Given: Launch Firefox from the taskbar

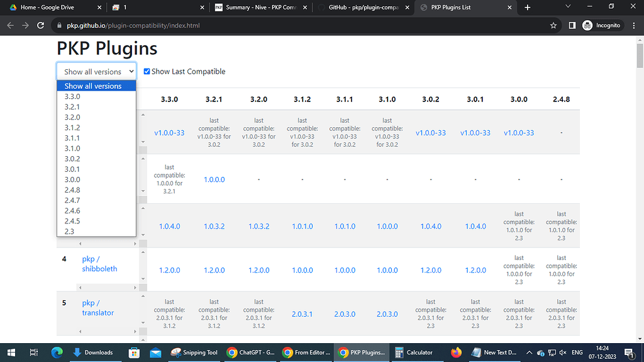Looking at the screenshot, I should point(456,353).
